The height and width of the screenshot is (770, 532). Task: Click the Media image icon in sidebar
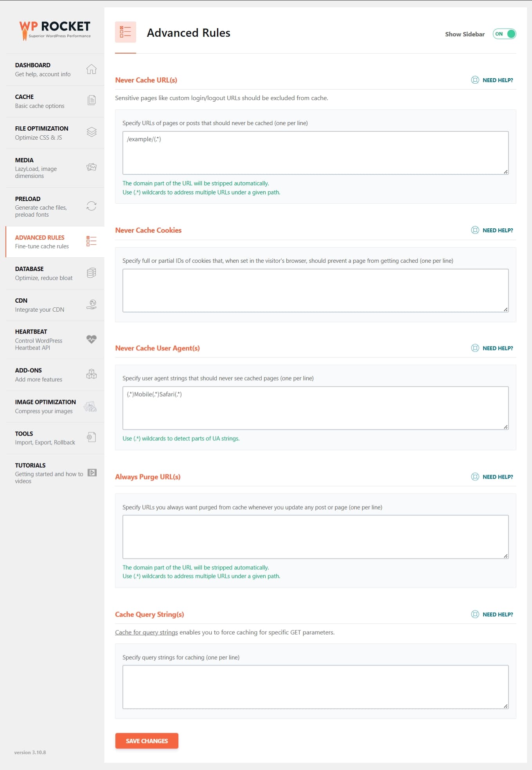pyautogui.click(x=91, y=167)
